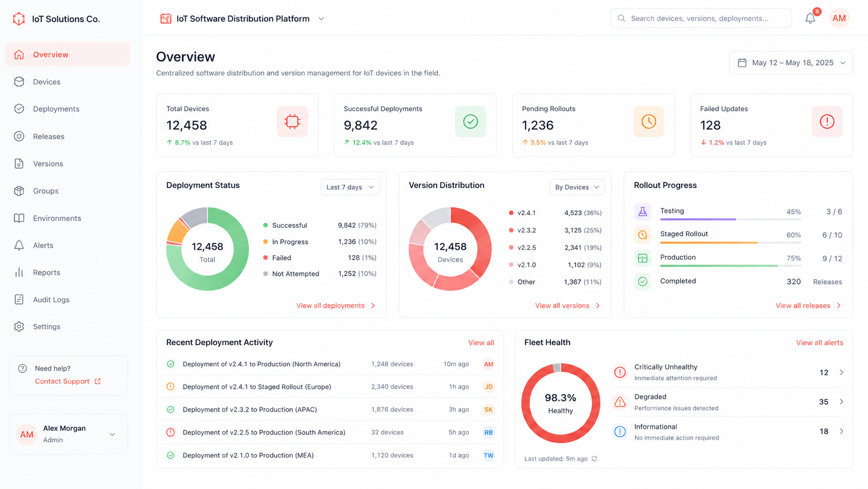Click View all versions link
This screenshot has height=489, width=868.
coord(567,306)
